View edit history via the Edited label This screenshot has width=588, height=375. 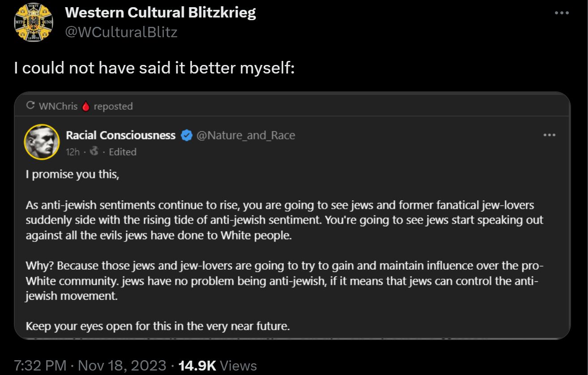[123, 152]
